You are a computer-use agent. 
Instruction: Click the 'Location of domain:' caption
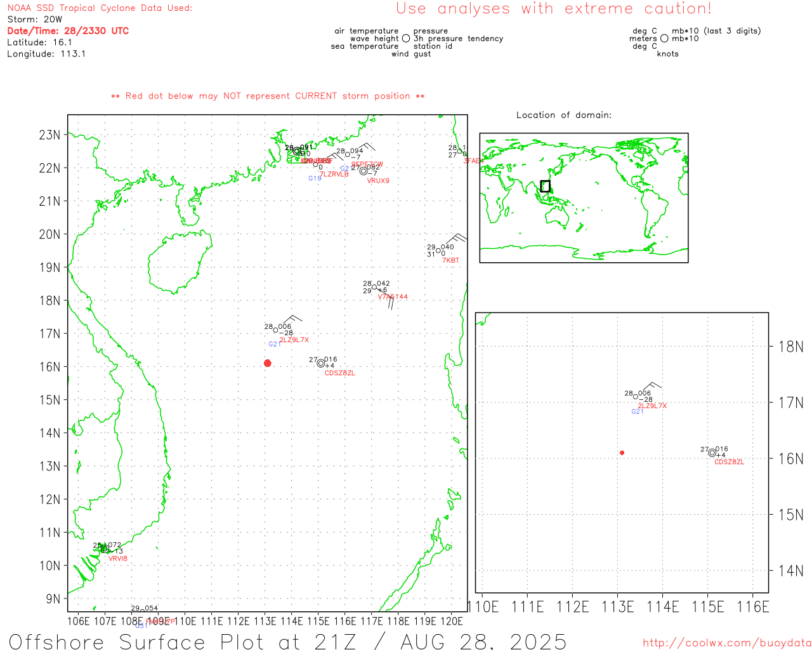[564, 115]
